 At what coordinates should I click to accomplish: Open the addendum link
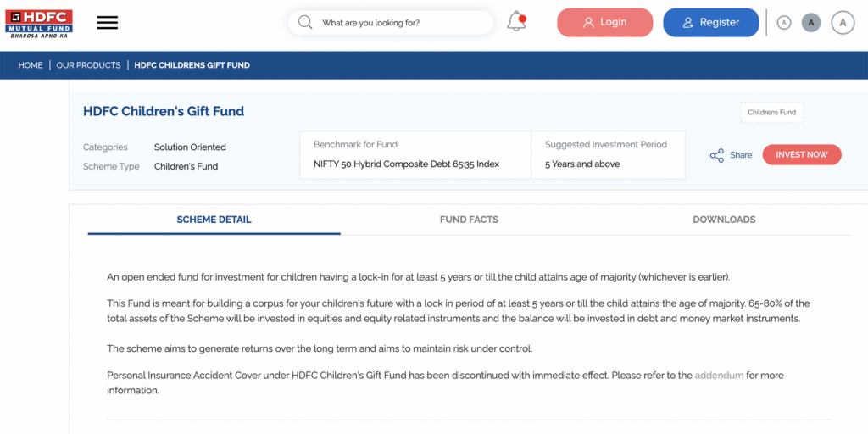point(719,376)
